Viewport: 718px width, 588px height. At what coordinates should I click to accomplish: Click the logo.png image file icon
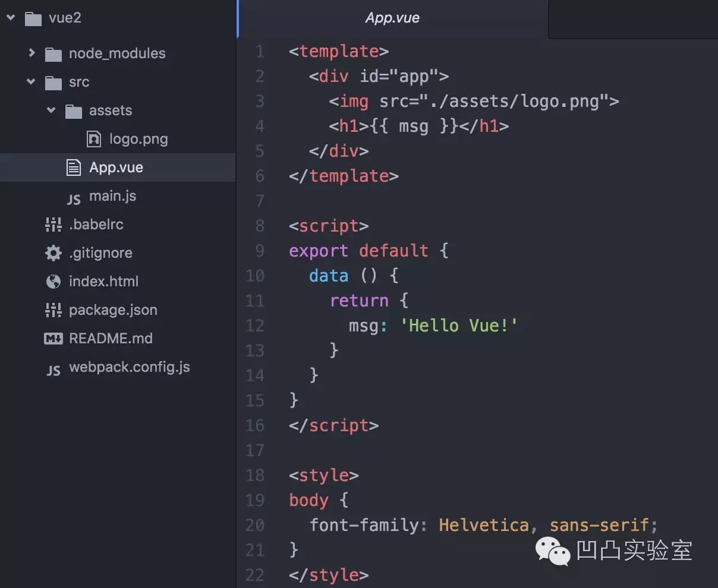(x=94, y=139)
